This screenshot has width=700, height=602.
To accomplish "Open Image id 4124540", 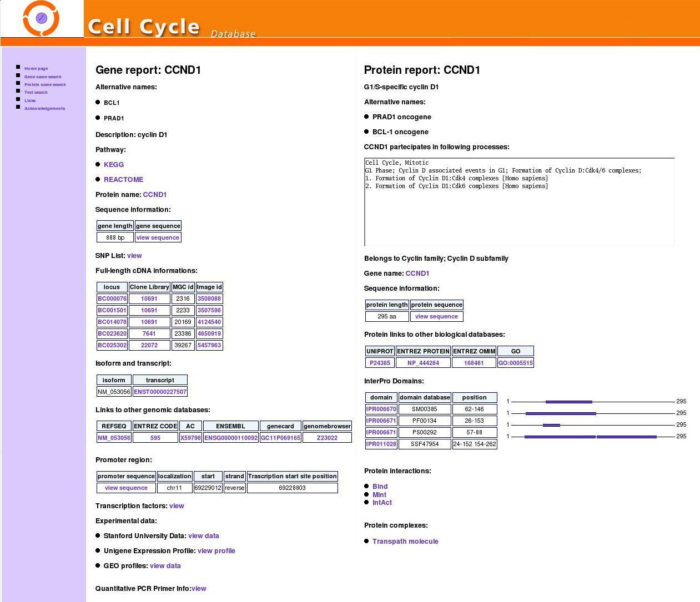I will 209,322.
